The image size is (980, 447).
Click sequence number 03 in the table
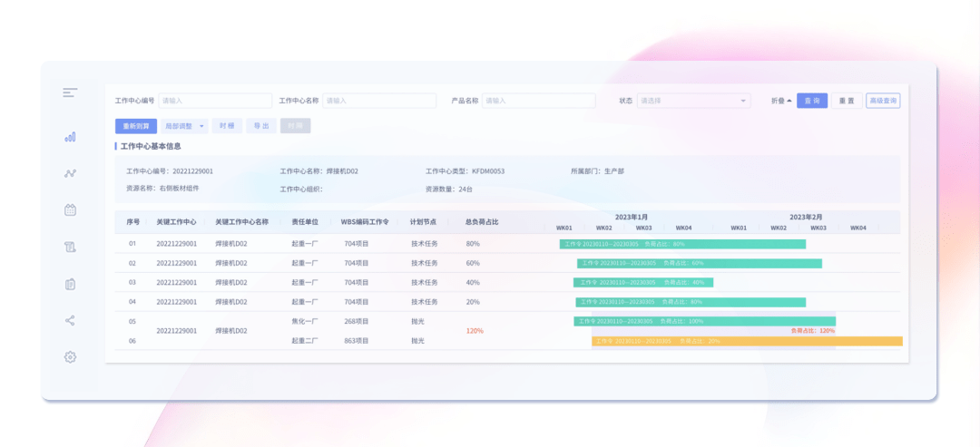pos(132,283)
